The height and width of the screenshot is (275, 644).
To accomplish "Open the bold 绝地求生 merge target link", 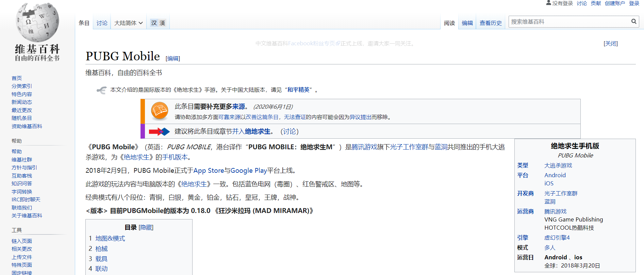I will [x=258, y=132].
